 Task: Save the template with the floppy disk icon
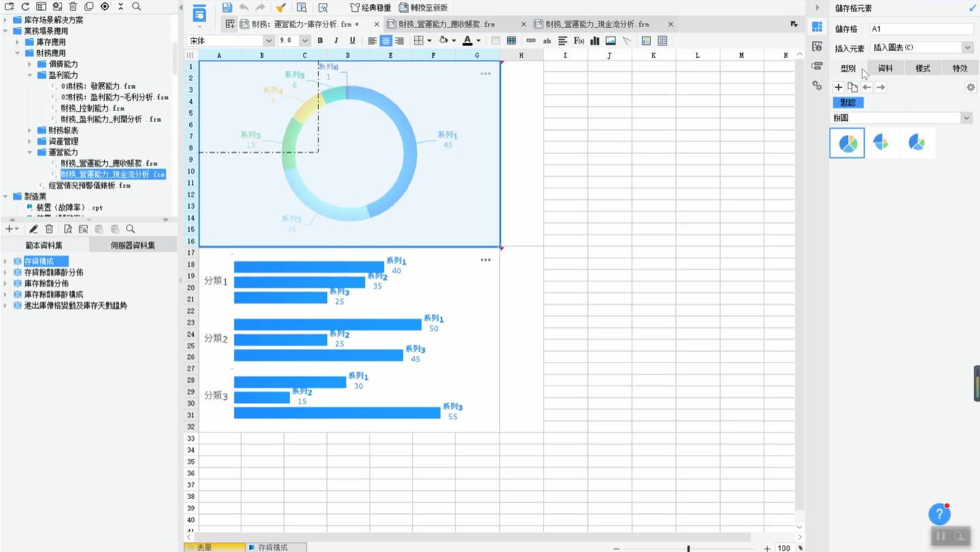tap(227, 7)
